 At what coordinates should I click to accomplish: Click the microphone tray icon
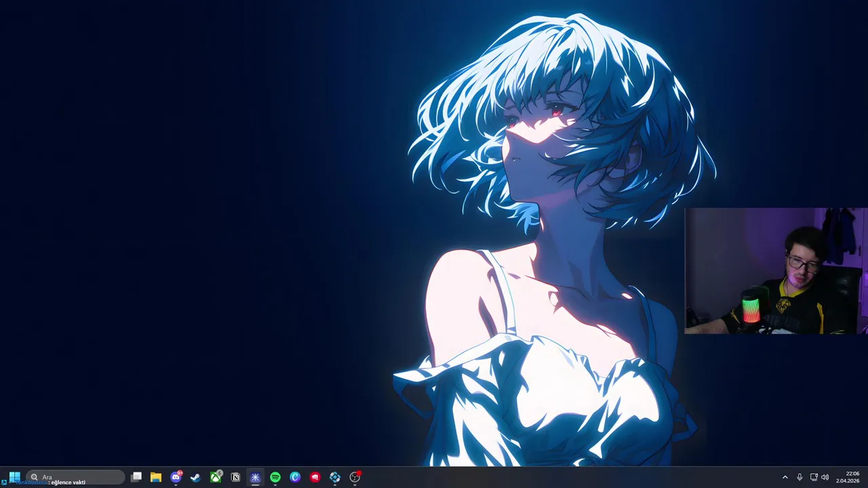point(800,477)
